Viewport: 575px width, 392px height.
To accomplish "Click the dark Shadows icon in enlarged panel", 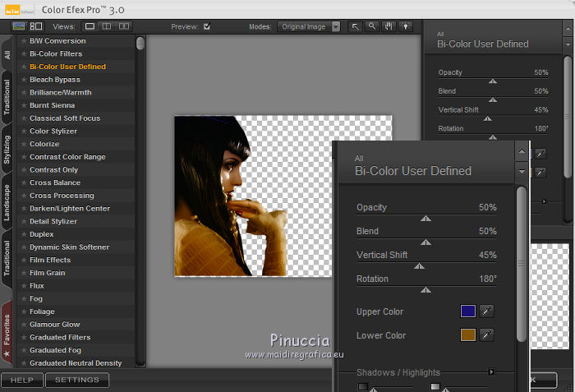I will tap(363, 386).
